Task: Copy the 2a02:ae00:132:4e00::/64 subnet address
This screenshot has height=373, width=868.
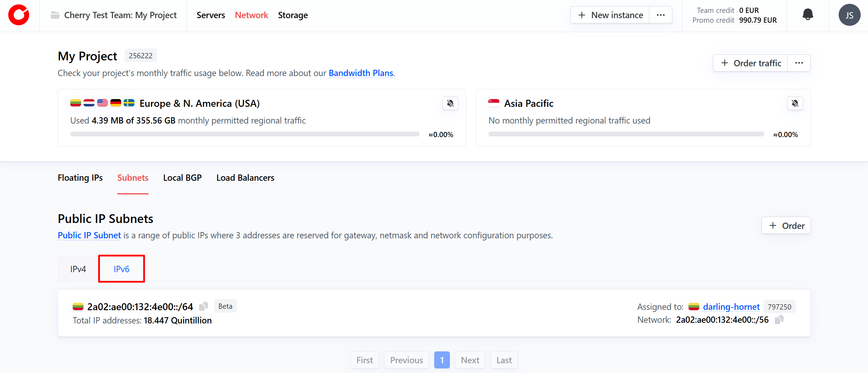Action: click(x=203, y=306)
